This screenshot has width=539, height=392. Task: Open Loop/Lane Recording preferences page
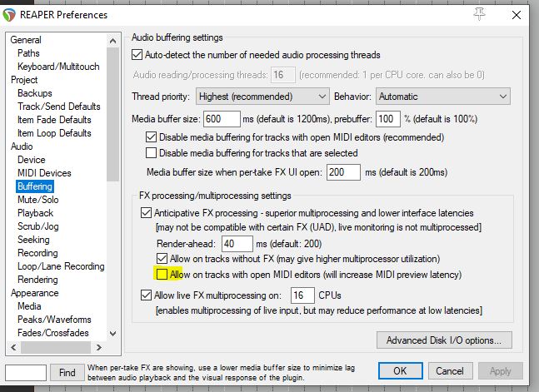click(61, 266)
